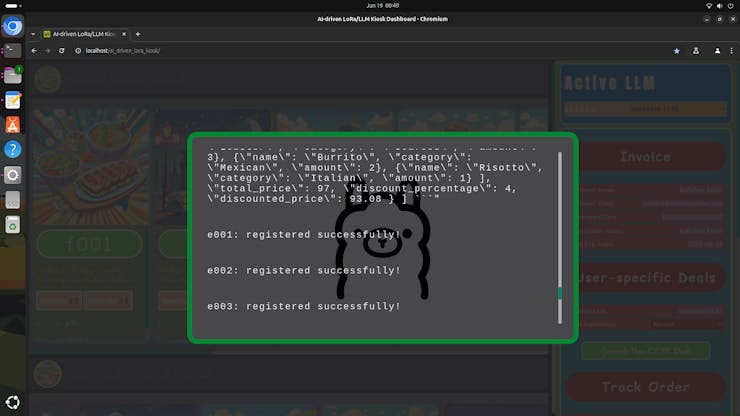Open the clock showing Jun 19 00:49
The width and height of the screenshot is (740, 416).
pyautogui.click(x=382, y=6)
